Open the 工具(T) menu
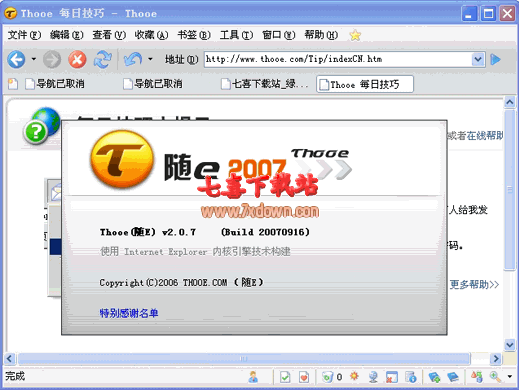Viewport: 519px width, 390px height. tap(236, 35)
